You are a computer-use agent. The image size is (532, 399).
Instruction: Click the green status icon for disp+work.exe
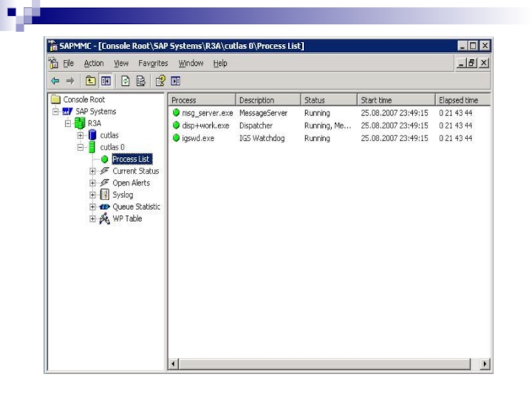(176, 125)
